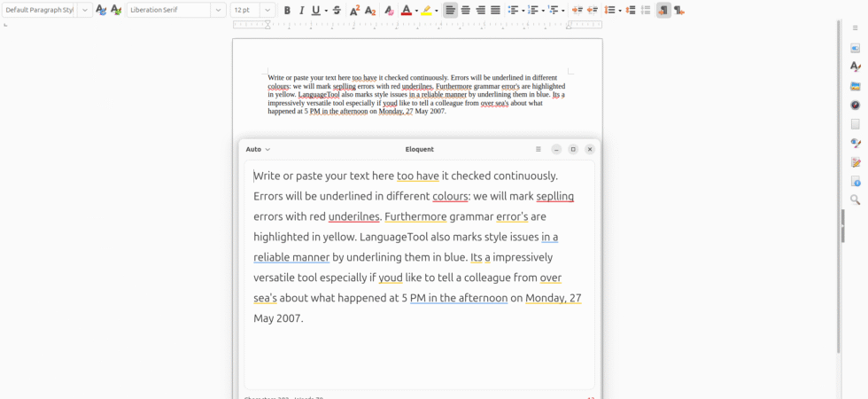This screenshot has width=868, height=399.
Task: Toggle ordered numbered list
Action: coord(533,10)
